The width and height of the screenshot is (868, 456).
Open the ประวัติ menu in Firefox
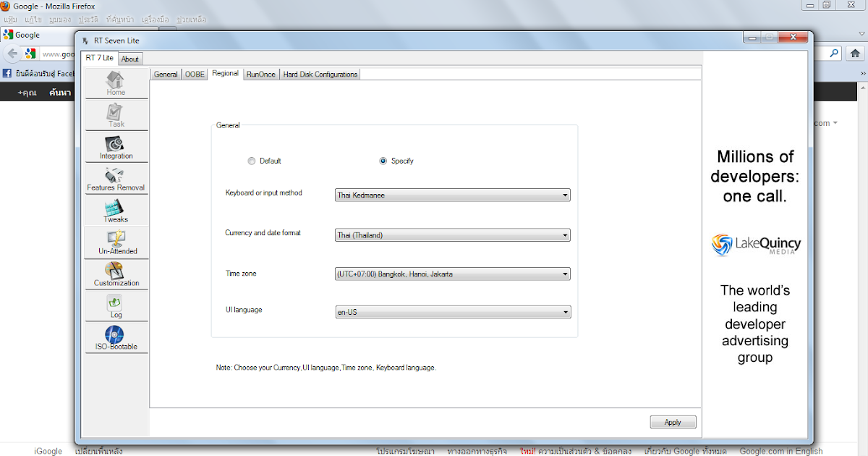click(x=88, y=20)
